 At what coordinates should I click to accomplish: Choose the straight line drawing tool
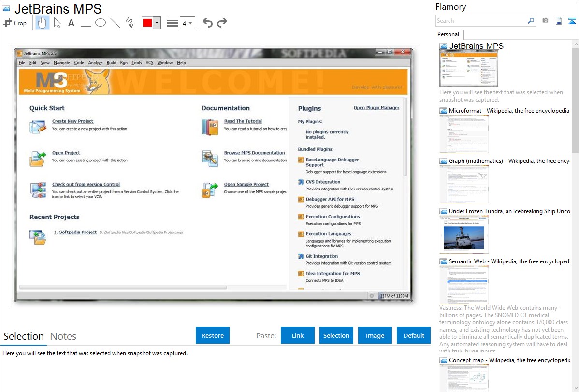115,23
